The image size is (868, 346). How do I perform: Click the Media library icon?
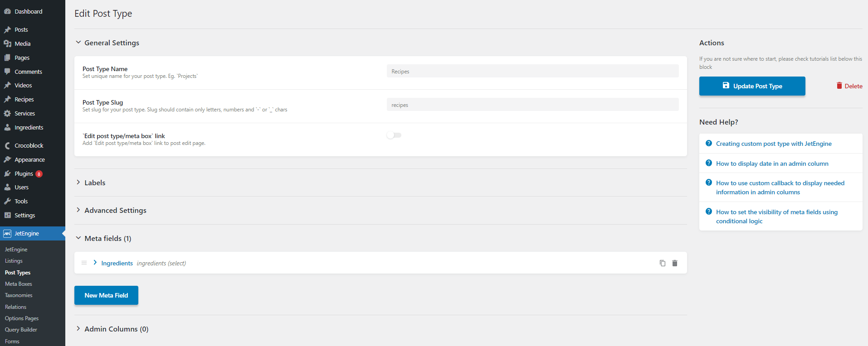point(7,43)
